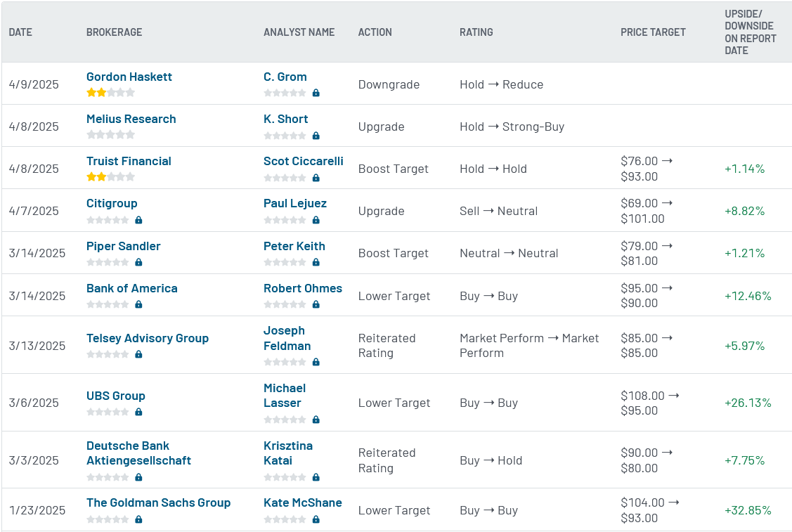Open Deutsche Bank Aktiengesellschaft link
The width and height of the screenshot is (792, 532).
(x=139, y=453)
